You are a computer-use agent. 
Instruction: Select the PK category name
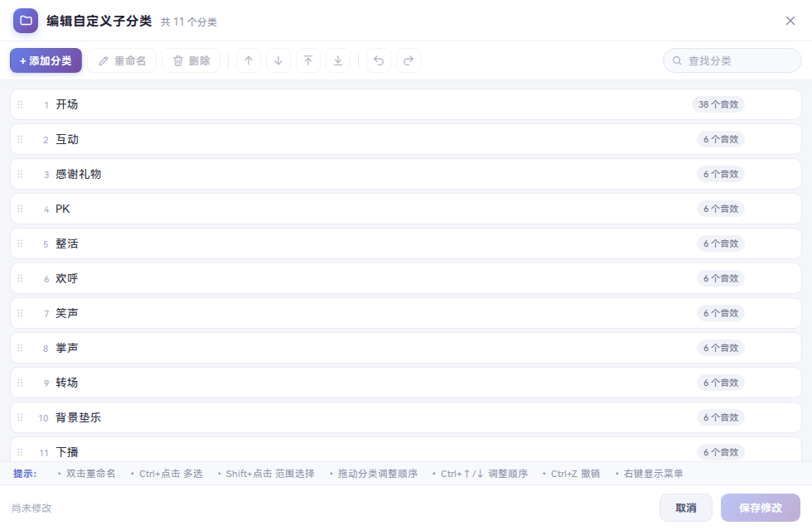click(63, 209)
